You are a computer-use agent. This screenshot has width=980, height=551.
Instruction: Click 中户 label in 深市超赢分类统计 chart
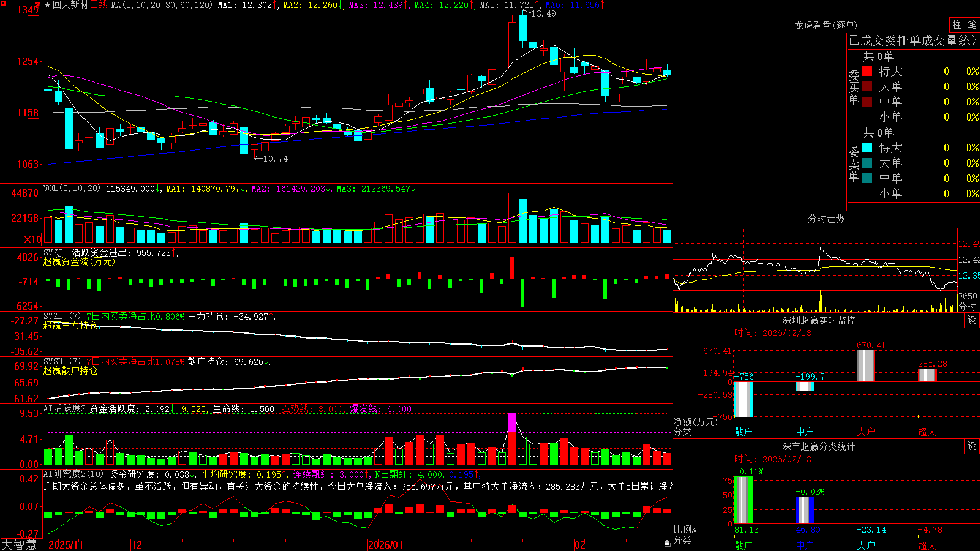coord(805,545)
